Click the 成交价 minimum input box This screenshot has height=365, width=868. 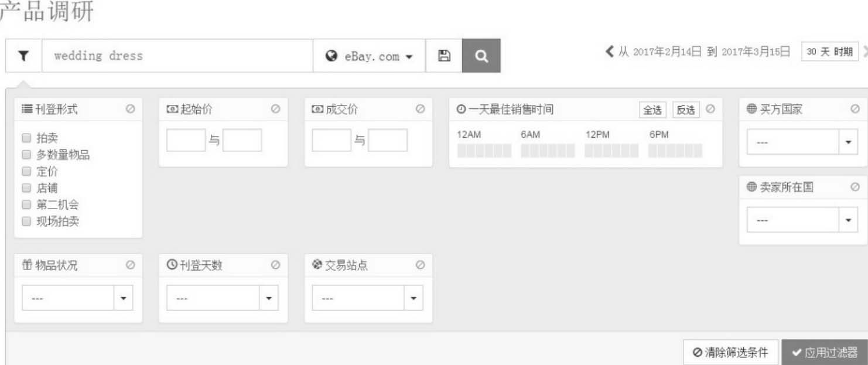[x=332, y=141]
